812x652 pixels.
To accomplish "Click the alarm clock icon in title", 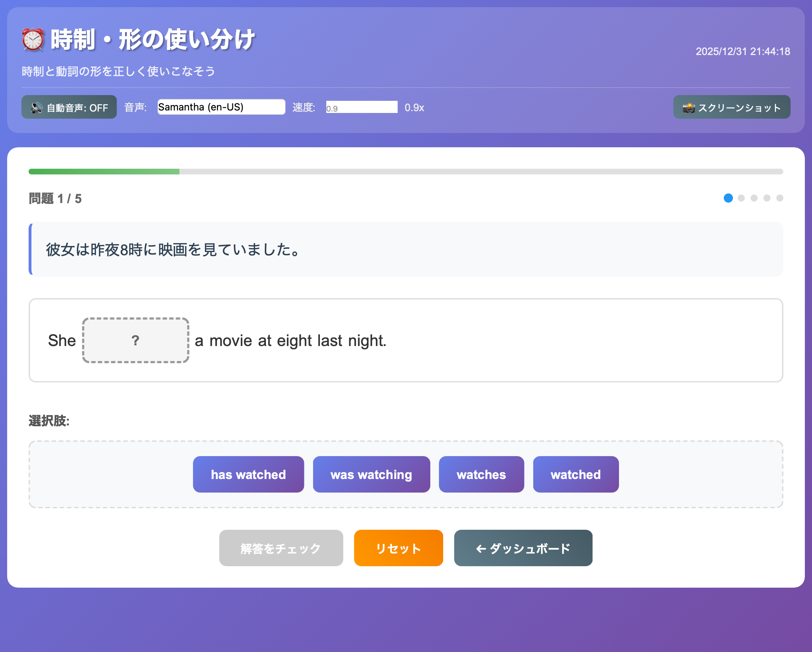I will (x=33, y=40).
